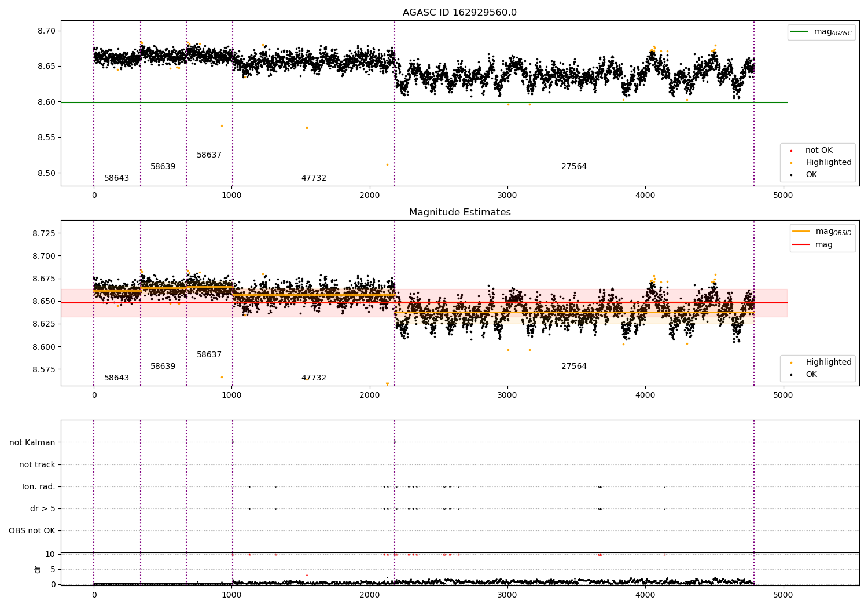
Task: Click OBSID label 58643 in Magnitude Estimates plot
Action: [117, 378]
